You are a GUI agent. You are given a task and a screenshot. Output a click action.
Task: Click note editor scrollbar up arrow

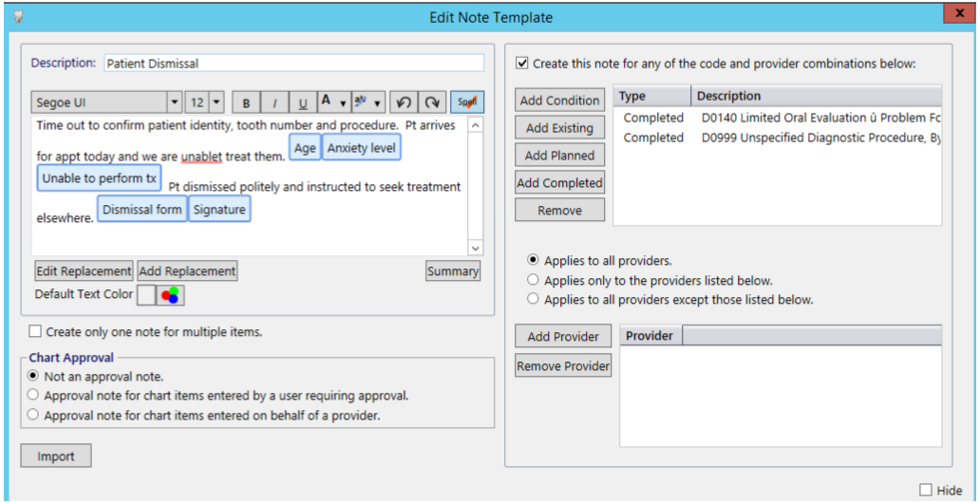(x=476, y=125)
